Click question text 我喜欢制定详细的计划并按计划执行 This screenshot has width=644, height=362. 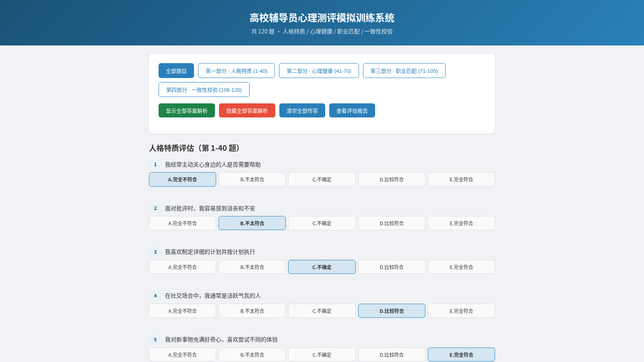[x=210, y=252]
